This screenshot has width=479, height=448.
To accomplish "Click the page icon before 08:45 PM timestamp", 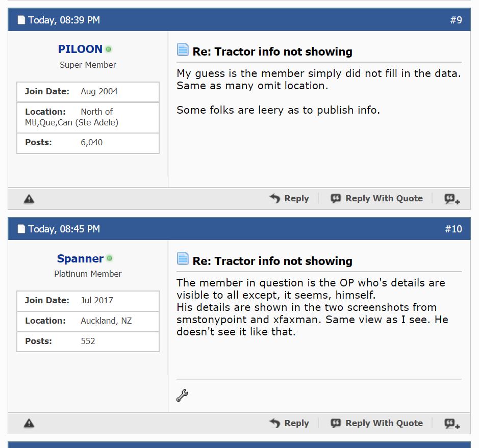I will pos(21,229).
